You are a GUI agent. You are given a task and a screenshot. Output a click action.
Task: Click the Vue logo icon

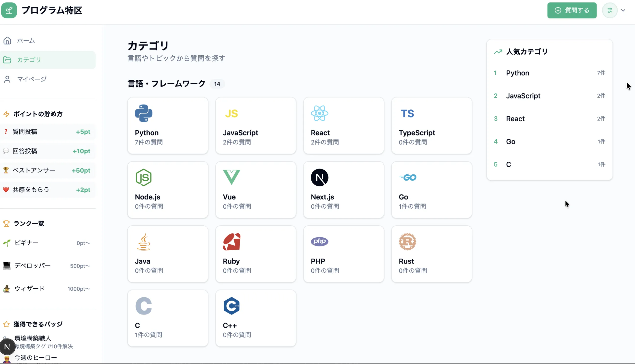(231, 177)
